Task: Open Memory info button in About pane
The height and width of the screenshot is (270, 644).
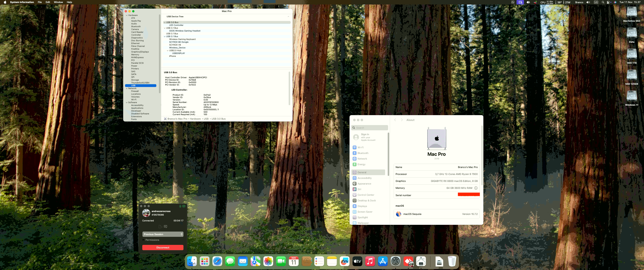Action: [476, 188]
